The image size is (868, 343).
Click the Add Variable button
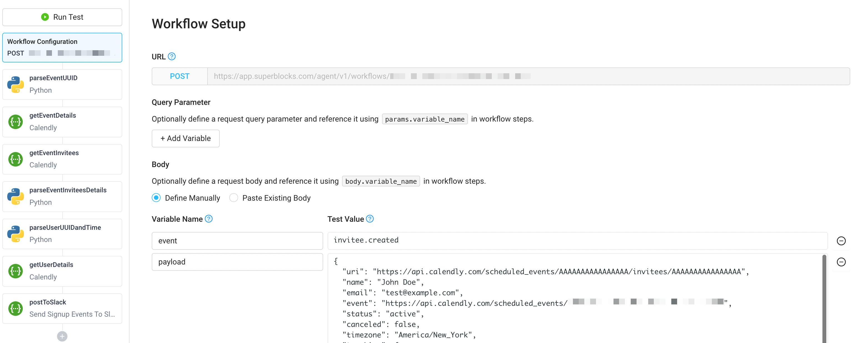[x=185, y=138]
